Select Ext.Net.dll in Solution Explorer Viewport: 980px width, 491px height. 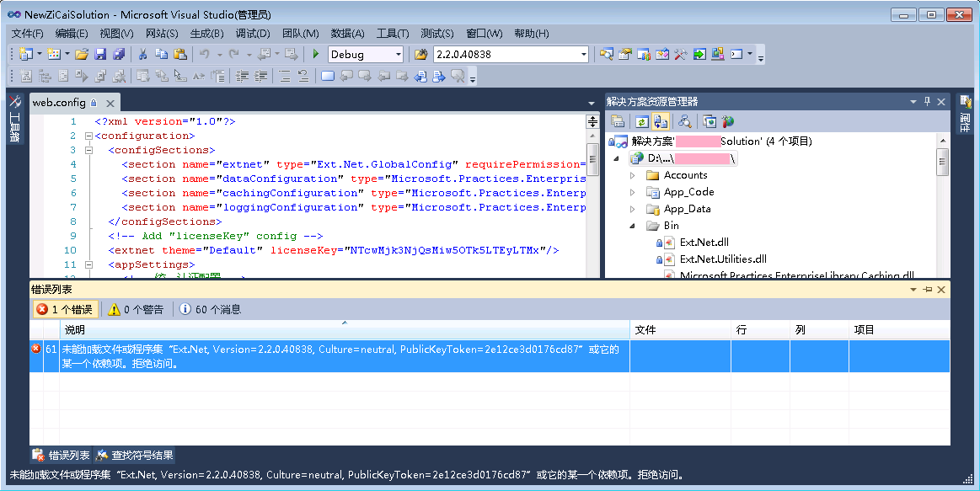[704, 243]
